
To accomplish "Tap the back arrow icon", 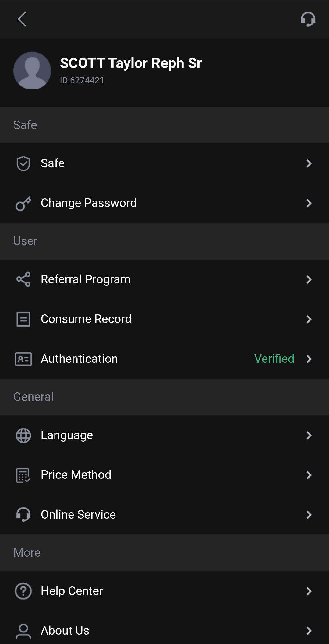I will click(x=22, y=19).
